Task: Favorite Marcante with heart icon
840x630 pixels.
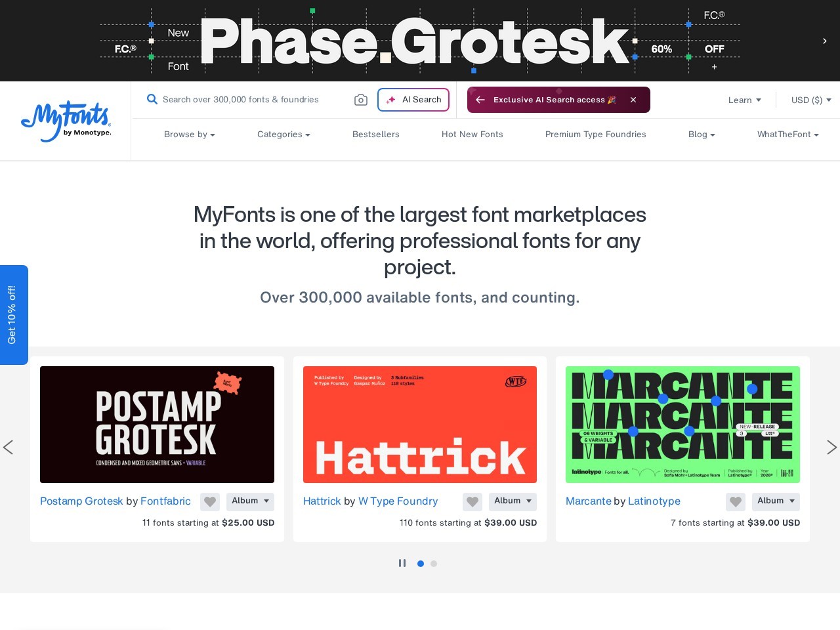Action: [x=736, y=502]
